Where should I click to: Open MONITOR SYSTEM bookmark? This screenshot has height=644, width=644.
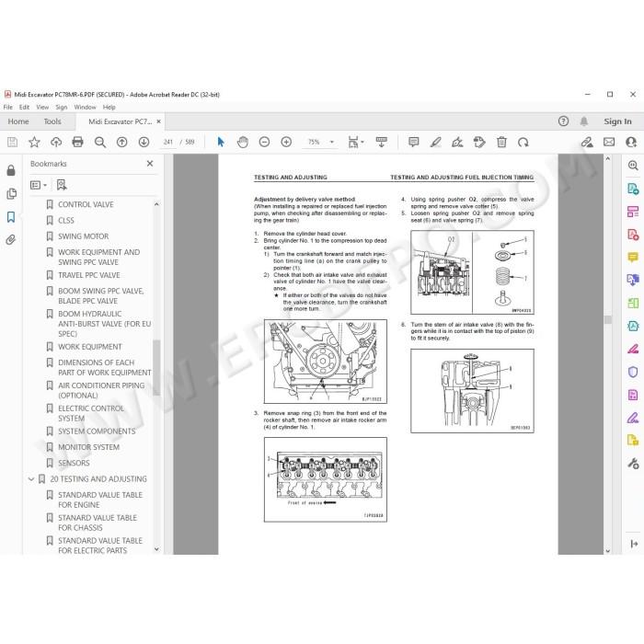(x=88, y=447)
